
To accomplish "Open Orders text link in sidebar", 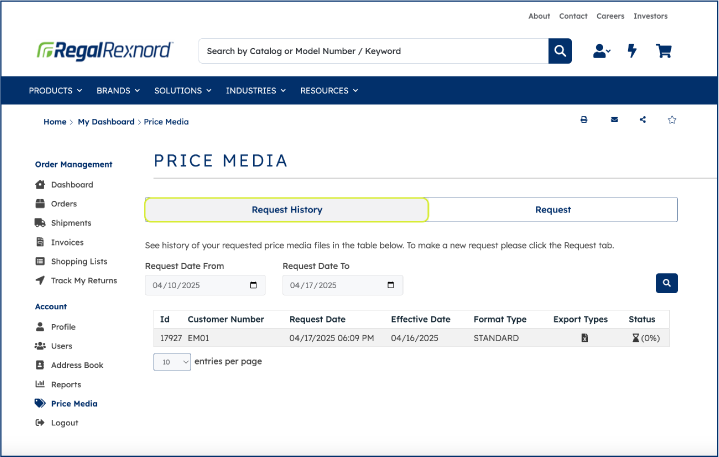I will (x=64, y=204).
